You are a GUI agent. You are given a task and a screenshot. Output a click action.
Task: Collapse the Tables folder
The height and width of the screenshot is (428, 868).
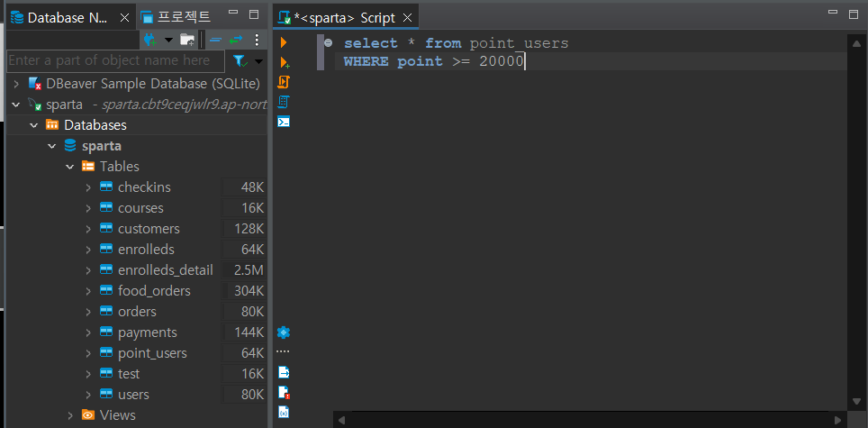pos(70,167)
